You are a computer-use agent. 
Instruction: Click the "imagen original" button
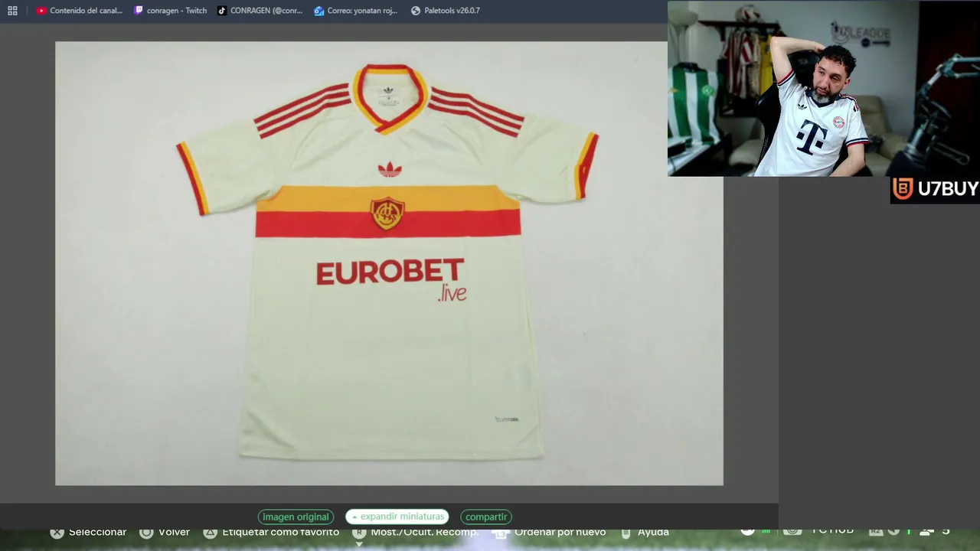[296, 517]
